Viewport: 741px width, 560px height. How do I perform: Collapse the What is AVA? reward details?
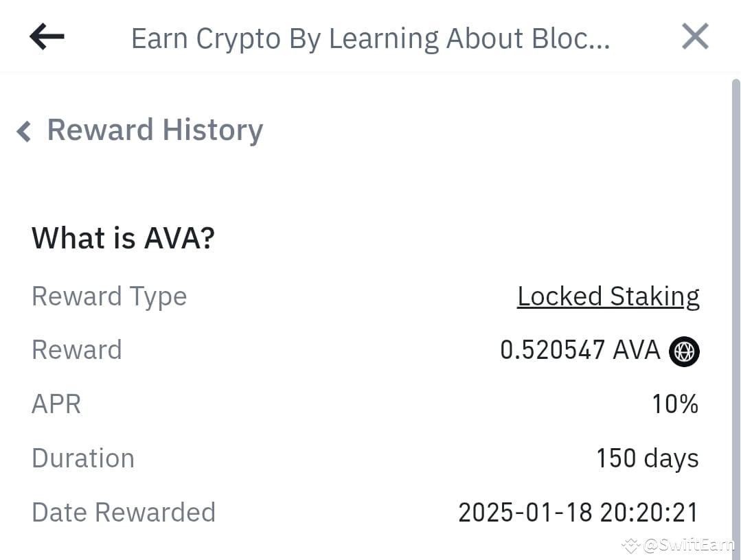(x=123, y=237)
